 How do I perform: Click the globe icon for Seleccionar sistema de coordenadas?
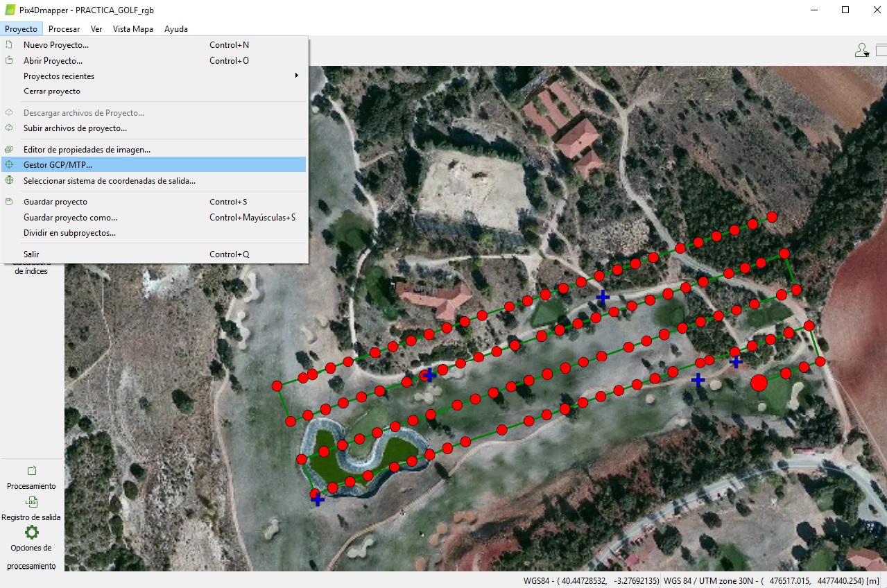9,180
